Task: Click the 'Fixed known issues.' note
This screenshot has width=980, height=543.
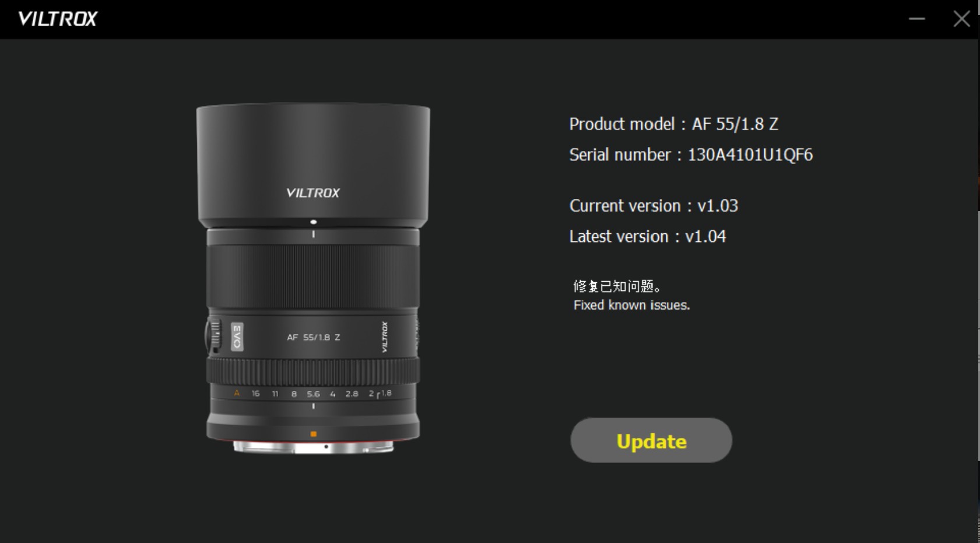Action: [x=631, y=305]
